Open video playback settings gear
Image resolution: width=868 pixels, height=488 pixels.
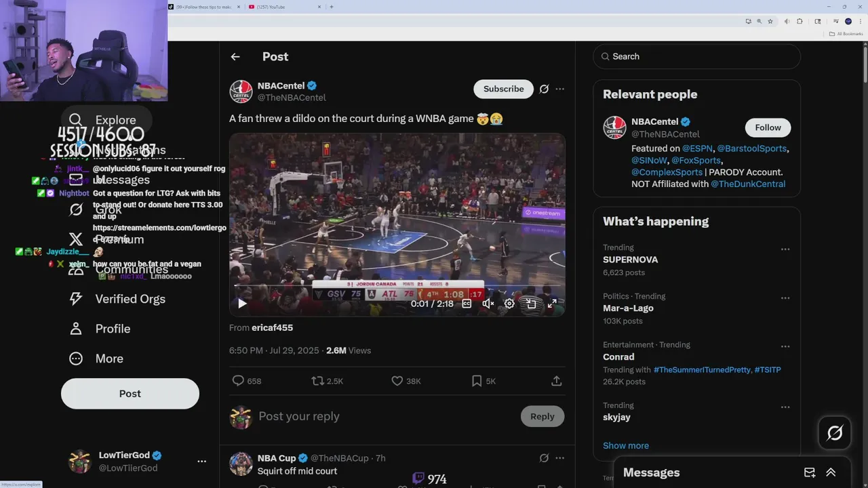[509, 304]
